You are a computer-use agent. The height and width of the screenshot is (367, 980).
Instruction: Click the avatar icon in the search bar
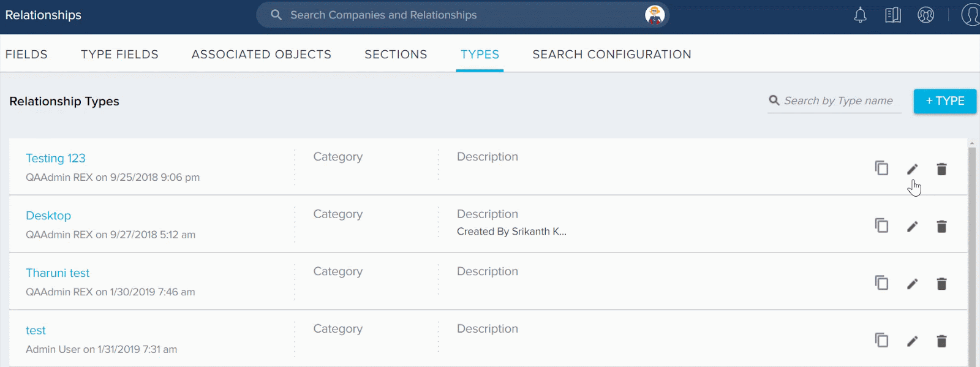[655, 15]
